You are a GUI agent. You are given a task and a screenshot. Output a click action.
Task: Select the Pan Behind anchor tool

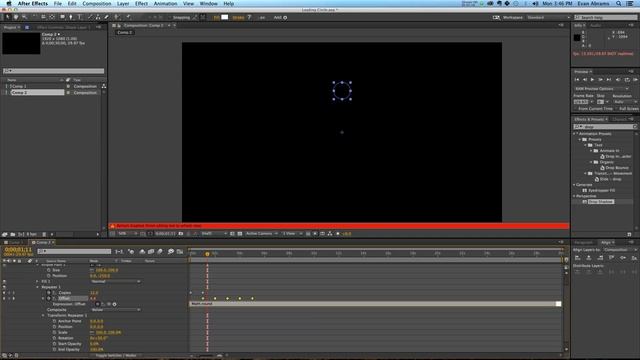(x=52, y=17)
